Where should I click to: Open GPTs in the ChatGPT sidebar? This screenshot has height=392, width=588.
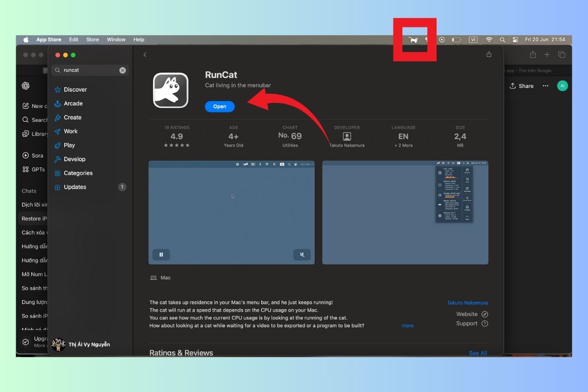[x=33, y=170]
